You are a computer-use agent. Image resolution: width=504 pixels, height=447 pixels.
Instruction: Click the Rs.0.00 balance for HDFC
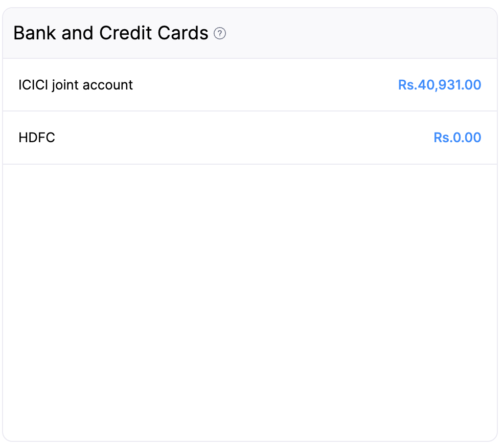click(x=457, y=138)
